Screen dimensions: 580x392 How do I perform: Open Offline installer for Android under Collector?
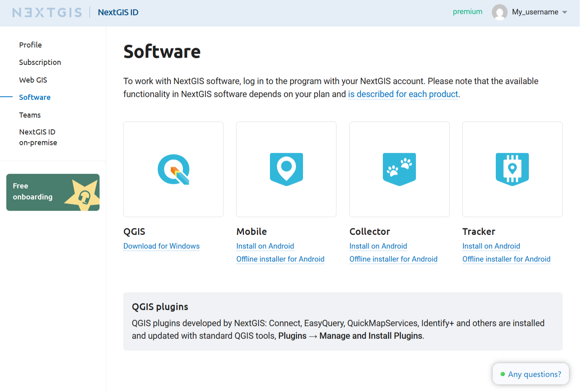pyautogui.click(x=393, y=259)
